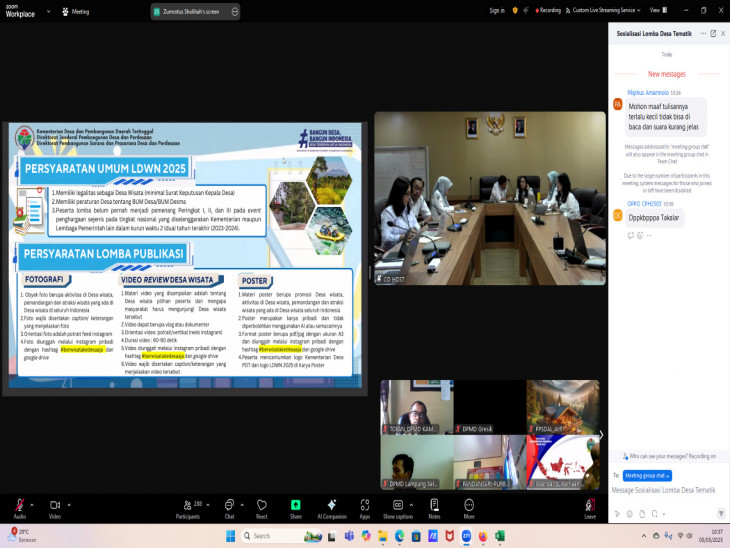Toggle Show captions button
The height and width of the screenshot is (548, 730).
coord(397,508)
